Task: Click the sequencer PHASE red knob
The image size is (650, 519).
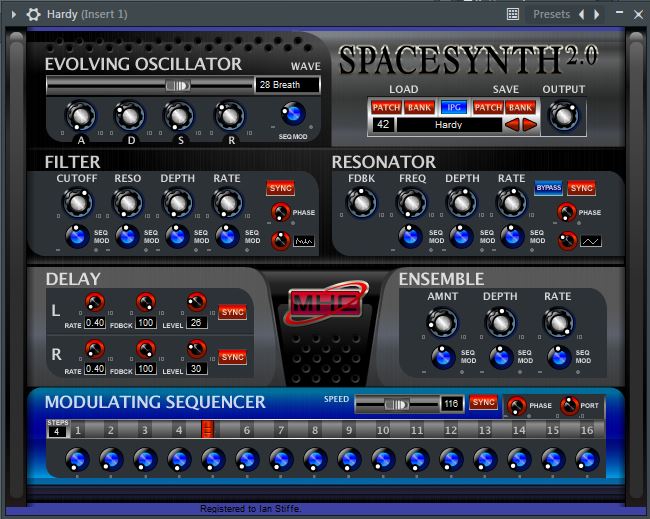Action: 517,405
